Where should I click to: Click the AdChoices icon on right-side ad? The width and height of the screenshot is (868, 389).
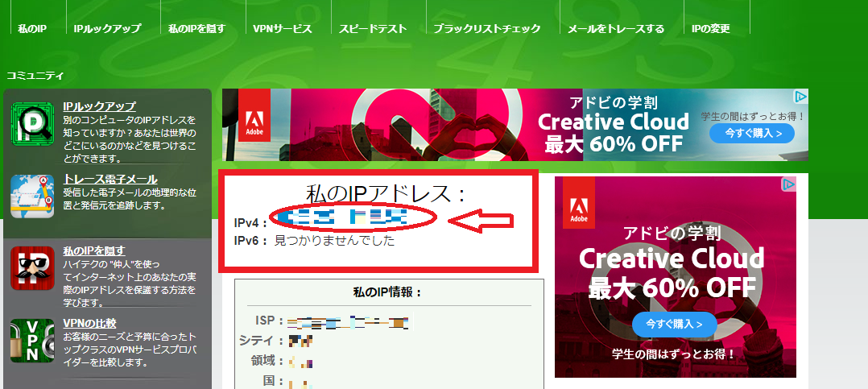click(789, 184)
